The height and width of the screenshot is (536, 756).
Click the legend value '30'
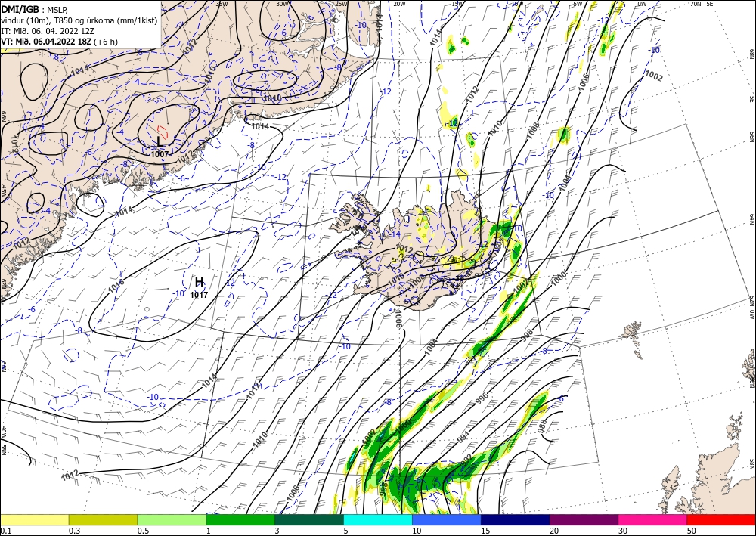pyautogui.click(x=623, y=531)
